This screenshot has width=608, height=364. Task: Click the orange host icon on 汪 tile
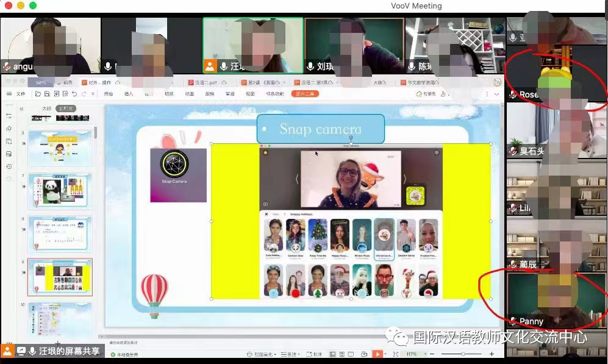[x=210, y=66]
